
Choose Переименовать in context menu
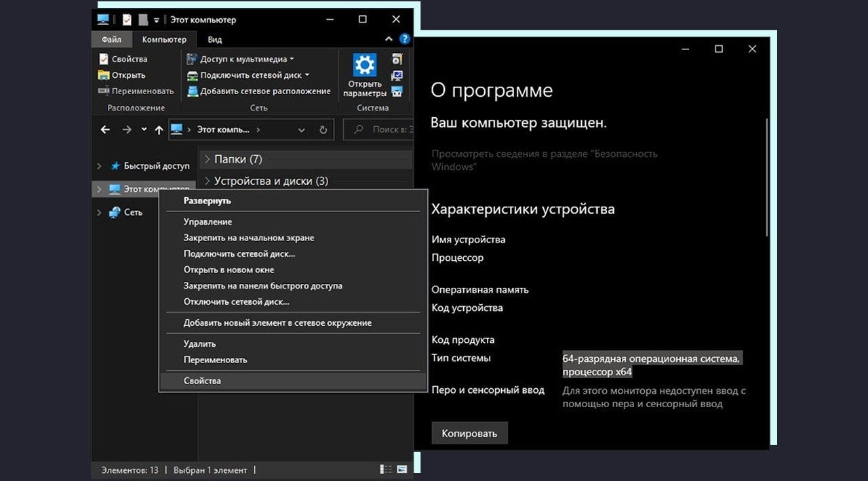click(x=292, y=360)
